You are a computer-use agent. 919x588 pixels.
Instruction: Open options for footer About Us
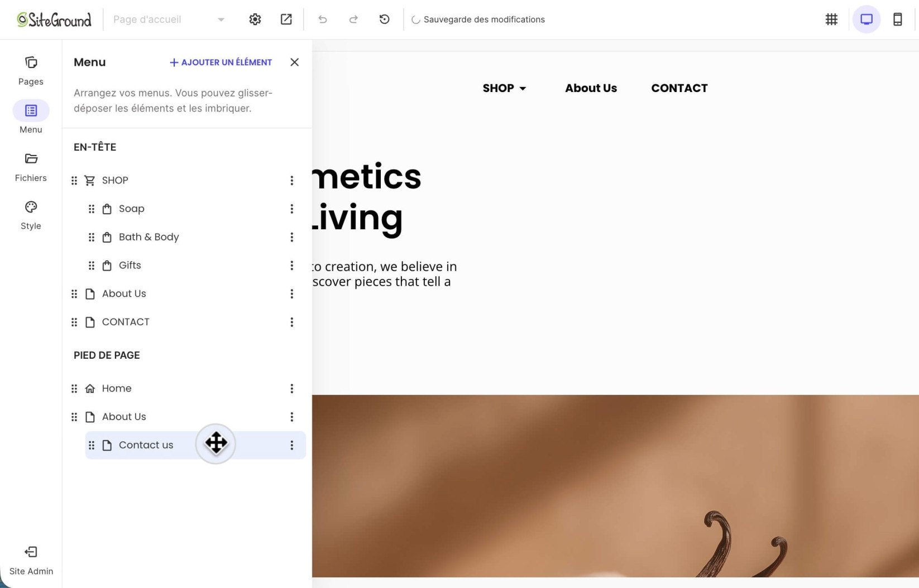[x=291, y=417]
